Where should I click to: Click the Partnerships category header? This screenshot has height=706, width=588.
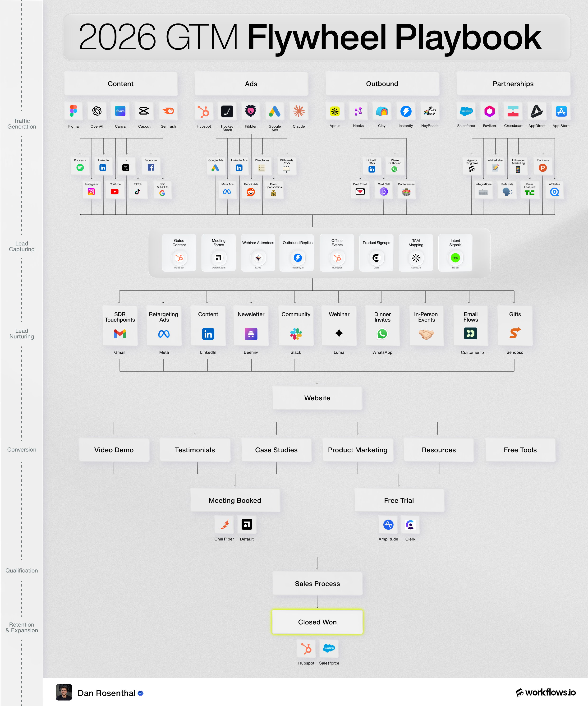click(x=513, y=84)
